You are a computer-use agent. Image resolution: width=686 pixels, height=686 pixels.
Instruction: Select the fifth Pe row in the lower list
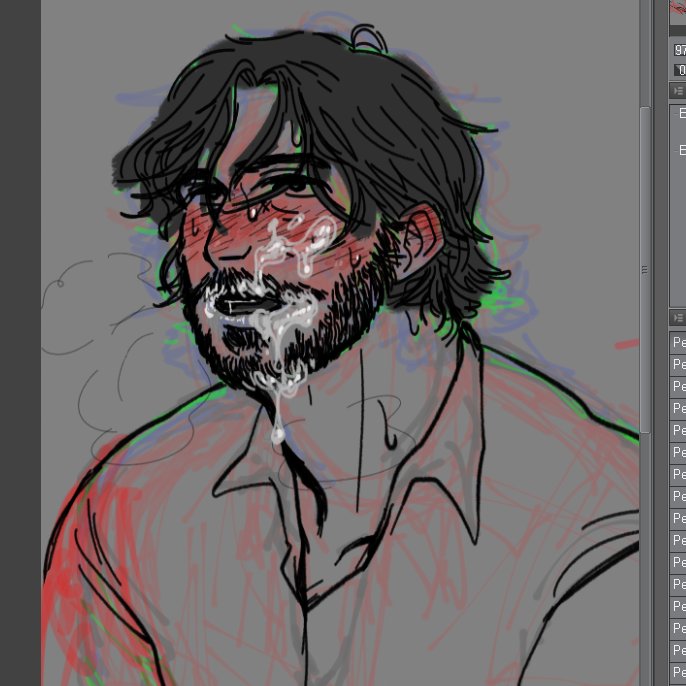tap(679, 430)
